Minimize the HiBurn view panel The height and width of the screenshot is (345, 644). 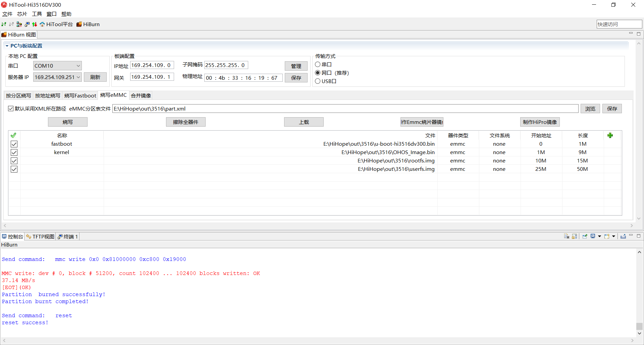click(x=631, y=33)
